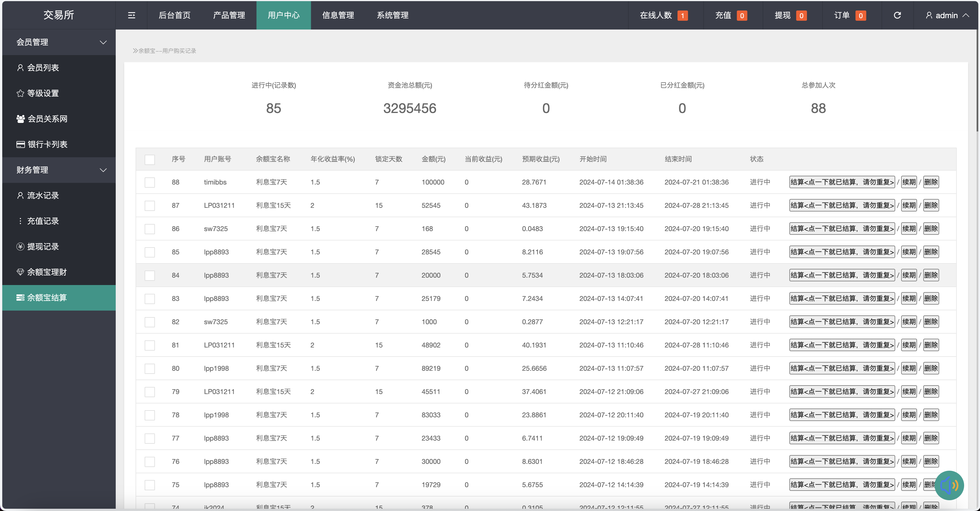Open 余额宝理财 wealth management

click(47, 272)
